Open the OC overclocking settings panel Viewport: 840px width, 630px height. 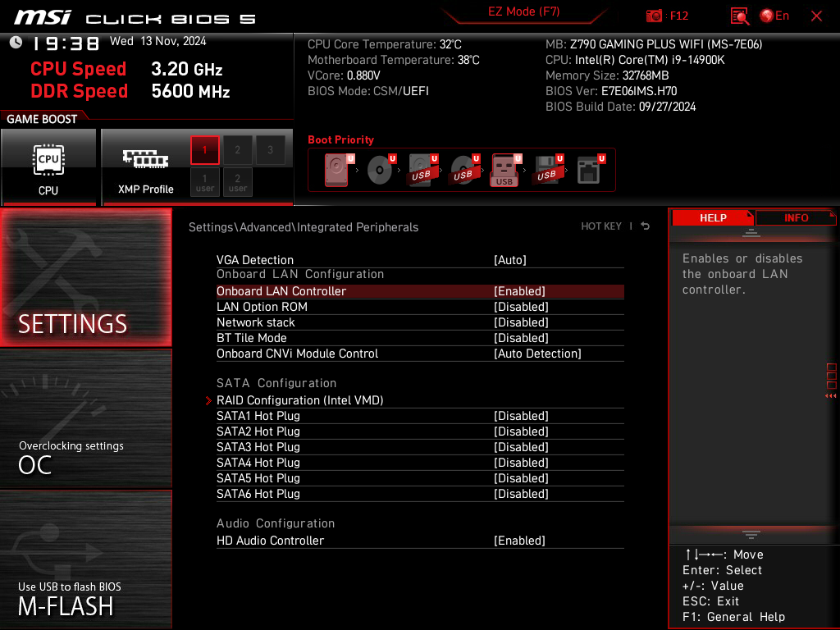click(85, 419)
